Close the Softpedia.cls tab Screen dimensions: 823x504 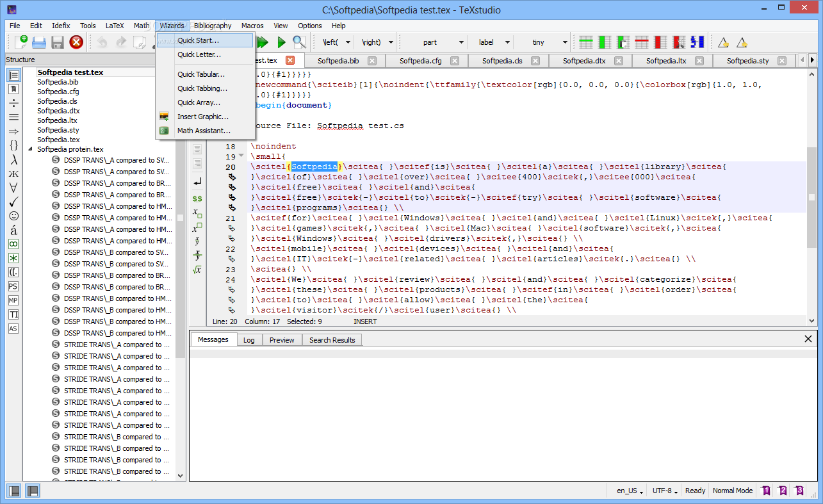pos(535,61)
